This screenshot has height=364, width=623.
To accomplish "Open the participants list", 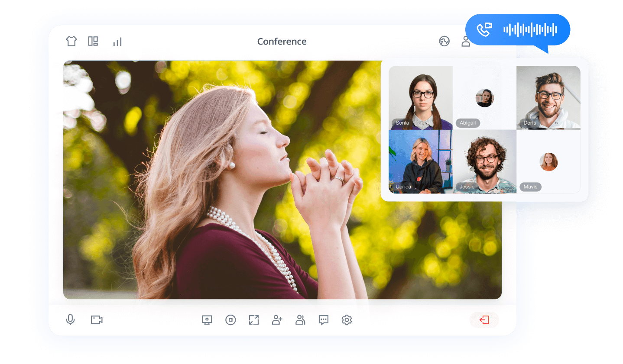I will 300,320.
